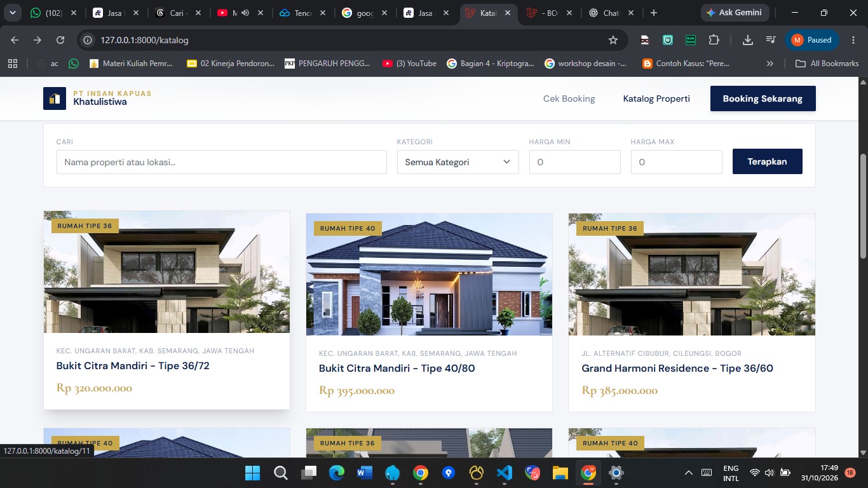Click the media control icon in the Chrome toolbar

click(771, 40)
